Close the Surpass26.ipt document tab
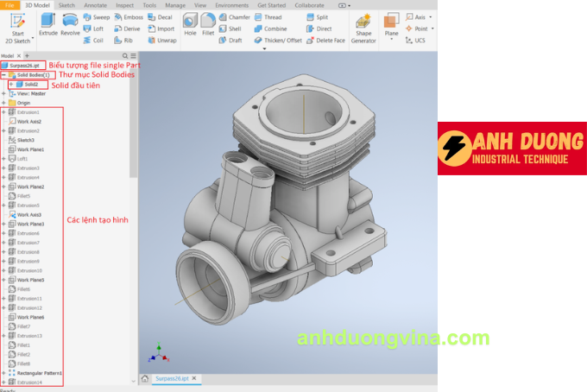This screenshot has width=587, height=392. click(x=195, y=378)
